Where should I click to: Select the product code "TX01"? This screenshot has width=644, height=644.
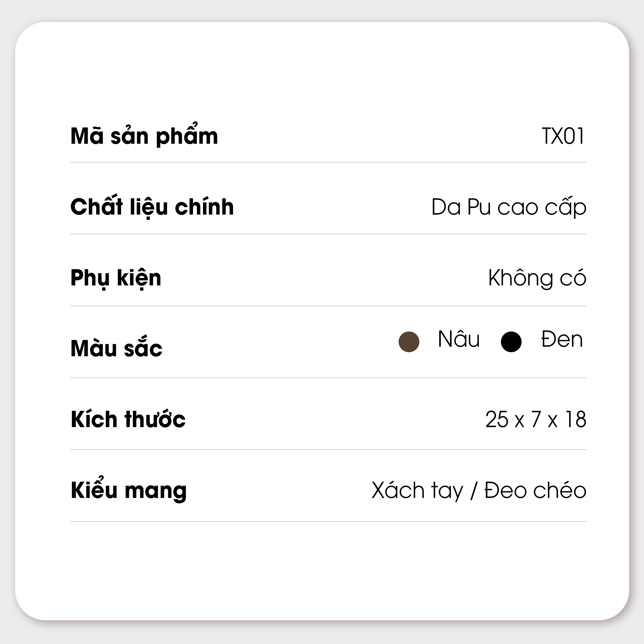[x=563, y=136]
